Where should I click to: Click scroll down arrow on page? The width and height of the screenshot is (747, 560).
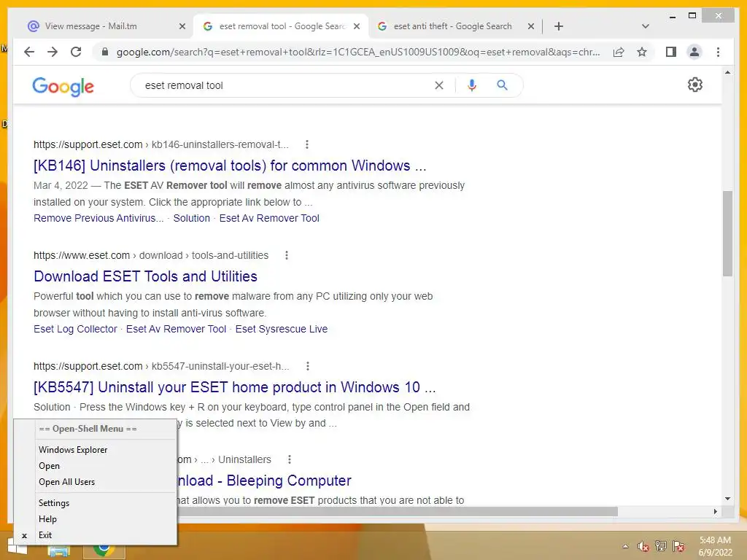(x=727, y=499)
